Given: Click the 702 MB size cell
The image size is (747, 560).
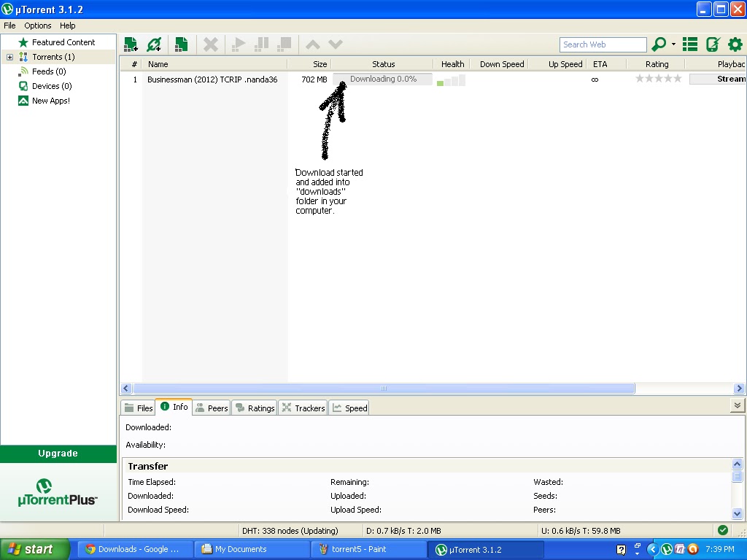Looking at the screenshot, I should [x=314, y=79].
